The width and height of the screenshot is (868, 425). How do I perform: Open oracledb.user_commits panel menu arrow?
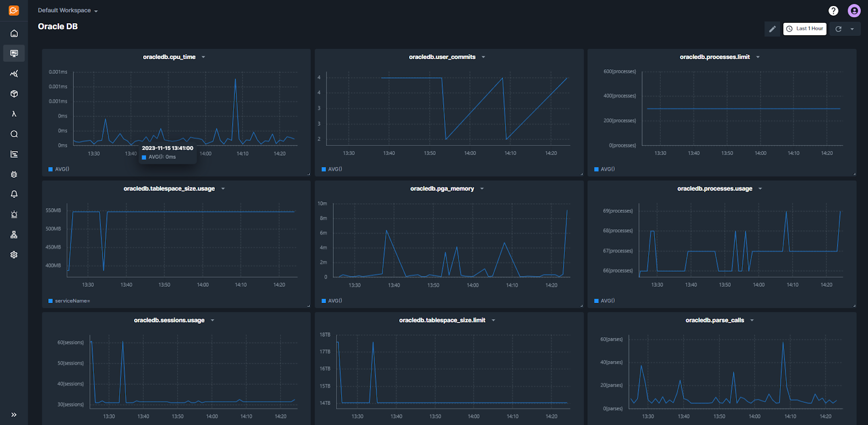point(483,57)
